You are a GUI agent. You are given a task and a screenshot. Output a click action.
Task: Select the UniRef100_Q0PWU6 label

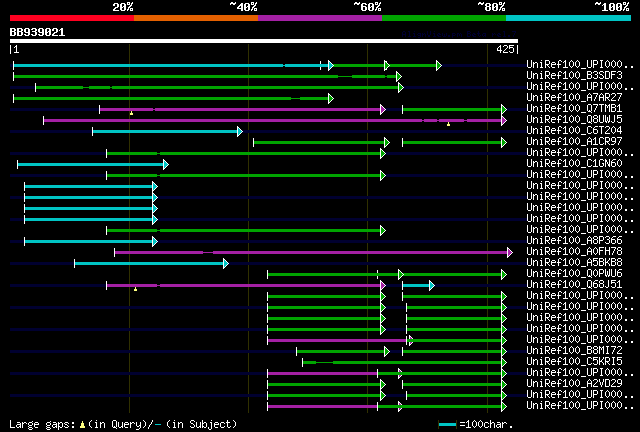click(574, 274)
